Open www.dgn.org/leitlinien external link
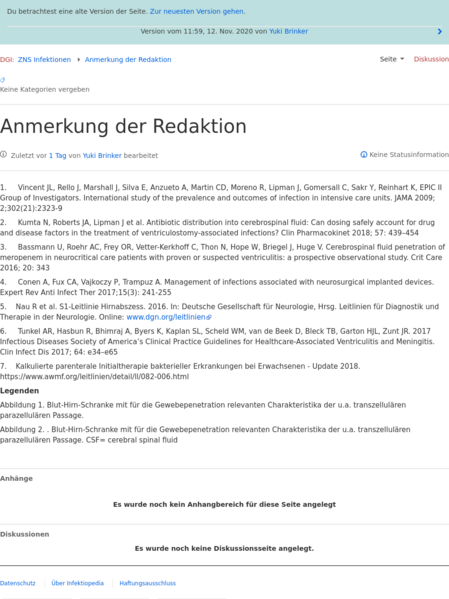Screen dimensions: 449x599 [169, 317]
